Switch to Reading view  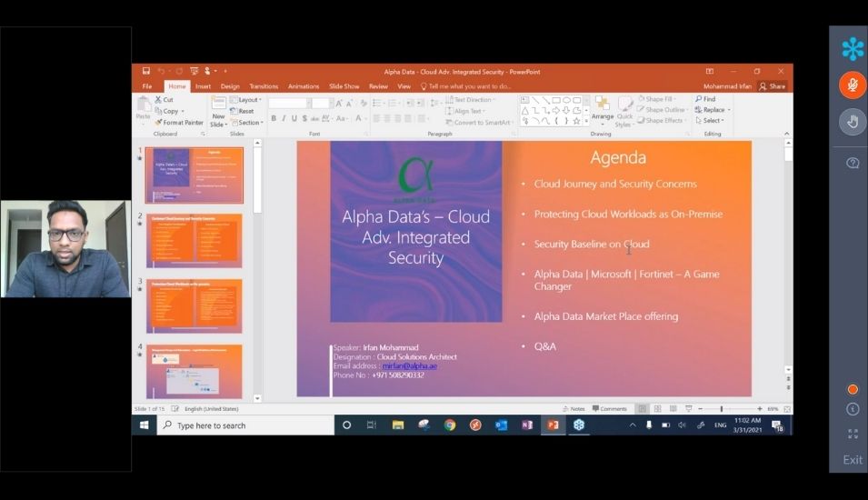(673, 409)
